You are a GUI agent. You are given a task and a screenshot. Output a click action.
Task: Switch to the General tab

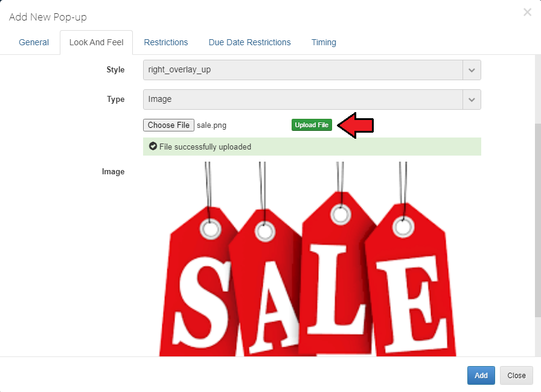tap(34, 42)
